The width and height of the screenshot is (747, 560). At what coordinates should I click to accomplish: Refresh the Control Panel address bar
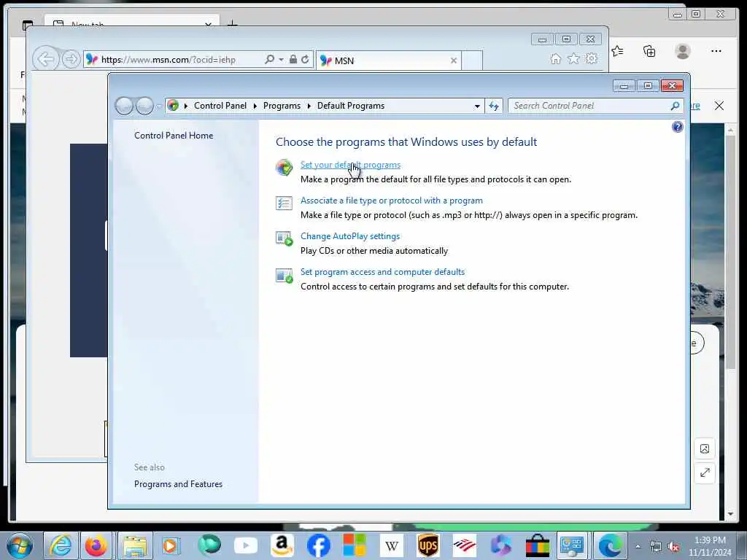pyautogui.click(x=494, y=106)
